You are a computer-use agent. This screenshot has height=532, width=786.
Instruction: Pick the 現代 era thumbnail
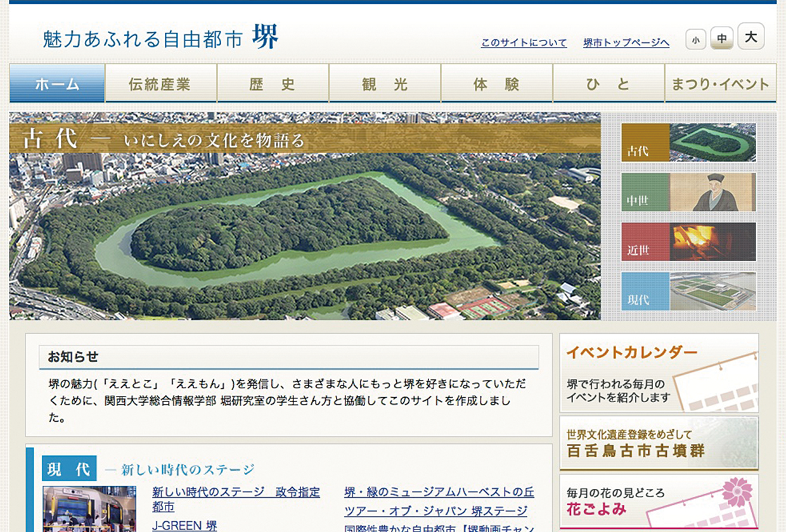point(688,291)
